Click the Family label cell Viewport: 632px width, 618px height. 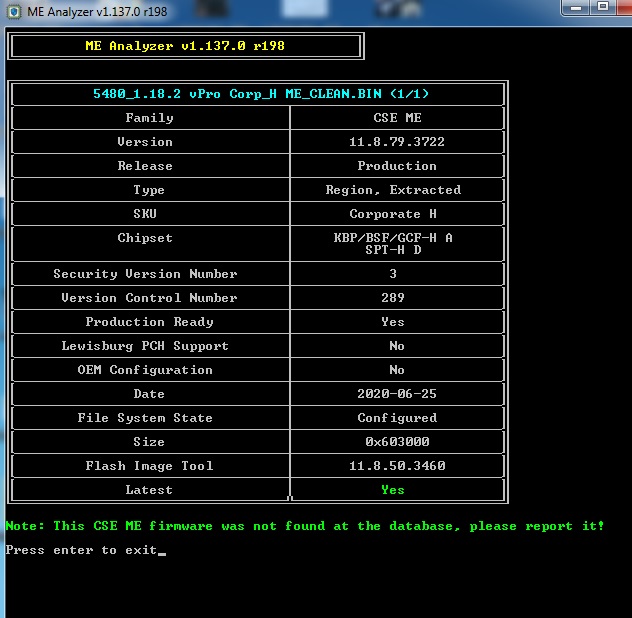pos(150,118)
